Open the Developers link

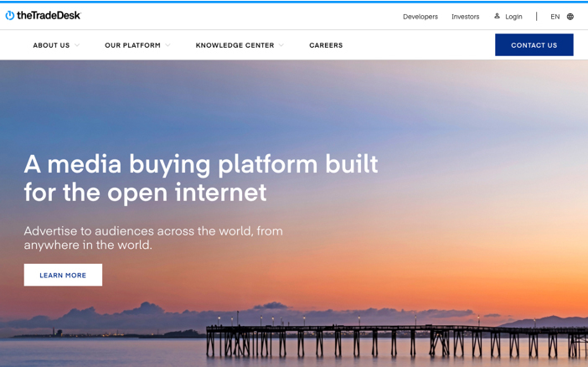point(420,17)
